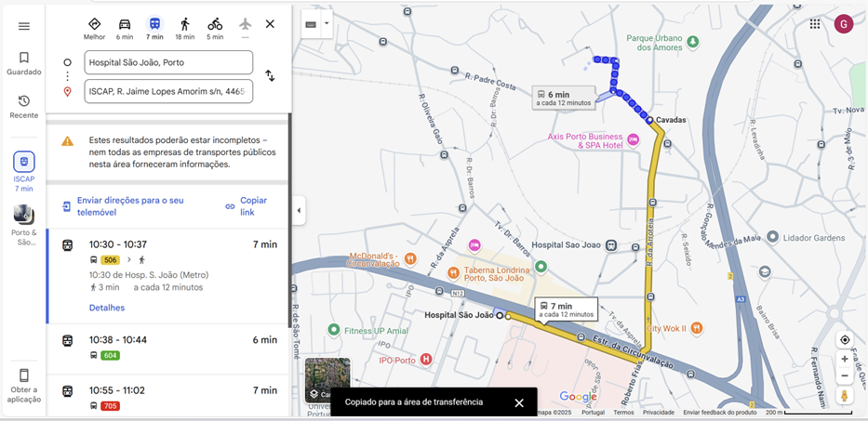This screenshot has height=421, width=868.
Task: Click the show my location button
Action: click(x=844, y=339)
